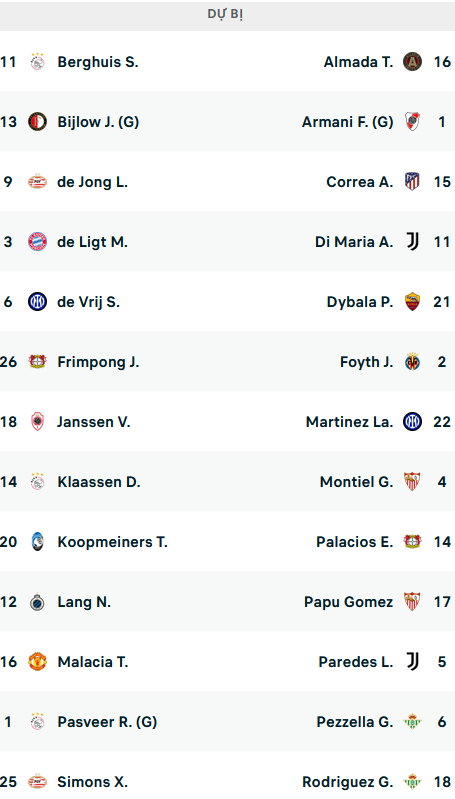Click the Inter Milan badge beside de Vrij
Viewport: 455px width, 799px height.
tap(37, 302)
